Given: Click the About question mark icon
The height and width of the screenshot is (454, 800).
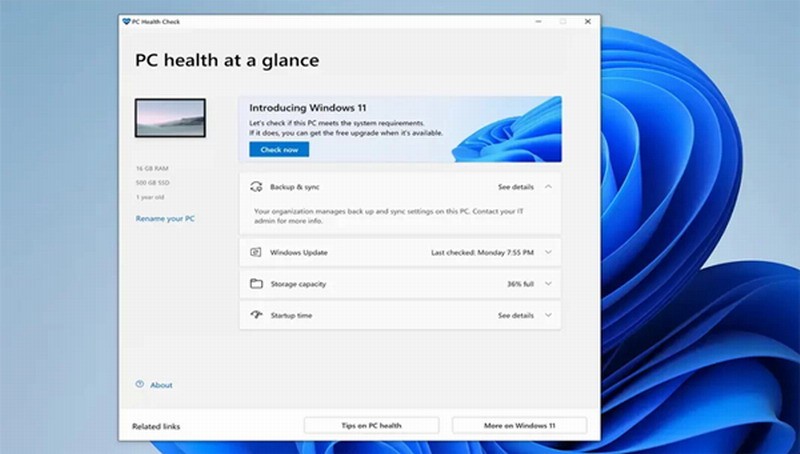Looking at the screenshot, I should click(139, 384).
